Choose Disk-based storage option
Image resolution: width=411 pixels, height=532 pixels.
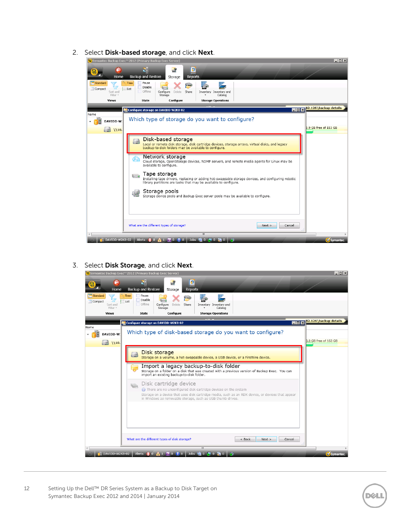214,143
